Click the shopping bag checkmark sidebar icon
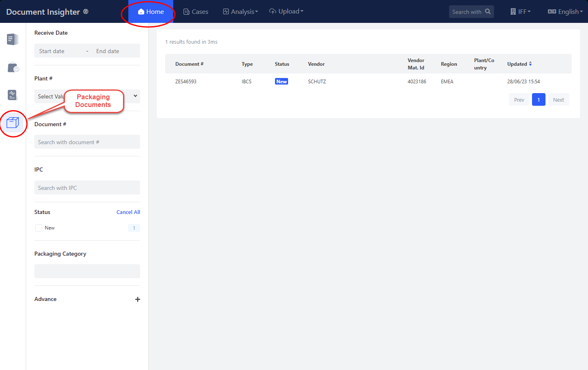 pyautogui.click(x=13, y=67)
